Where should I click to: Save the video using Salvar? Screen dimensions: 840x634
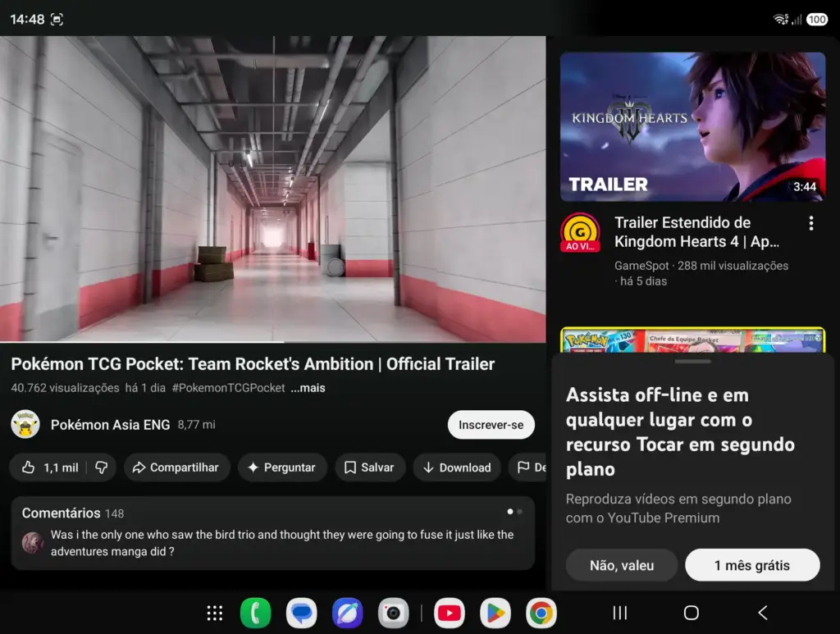[370, 468]
